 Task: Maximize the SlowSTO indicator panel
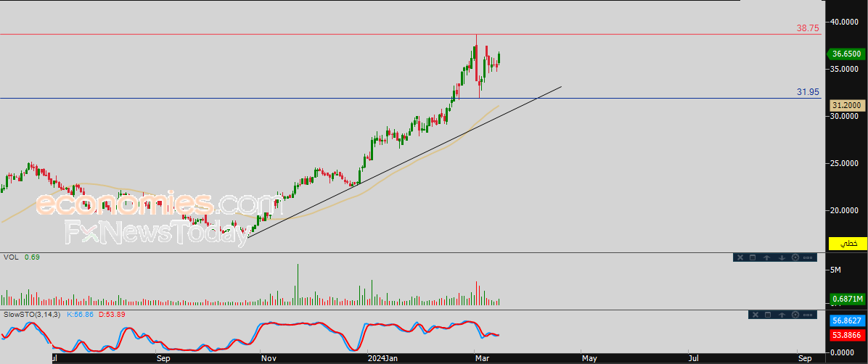pyautogui.click(x=768, y=315)
